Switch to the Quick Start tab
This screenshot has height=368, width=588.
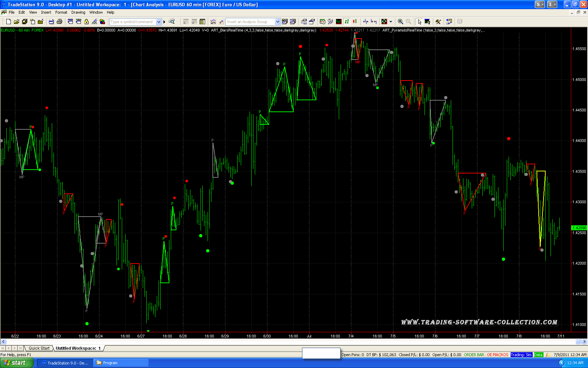click(x=39, y=348)
